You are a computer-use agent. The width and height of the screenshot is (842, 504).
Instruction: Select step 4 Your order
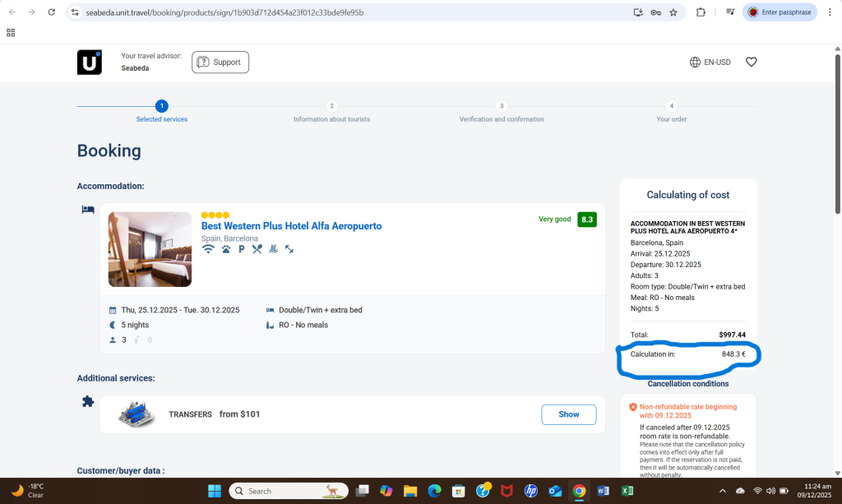tap(672, 106)
